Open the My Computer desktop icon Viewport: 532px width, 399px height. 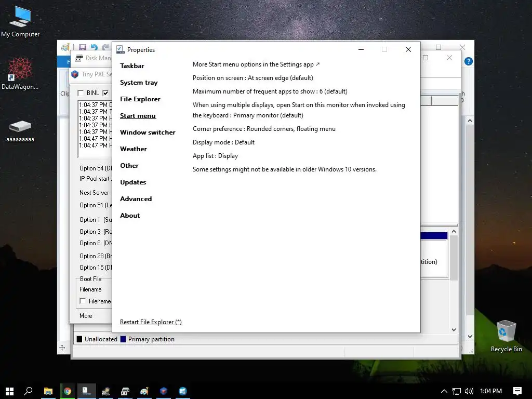coord(20,22)
